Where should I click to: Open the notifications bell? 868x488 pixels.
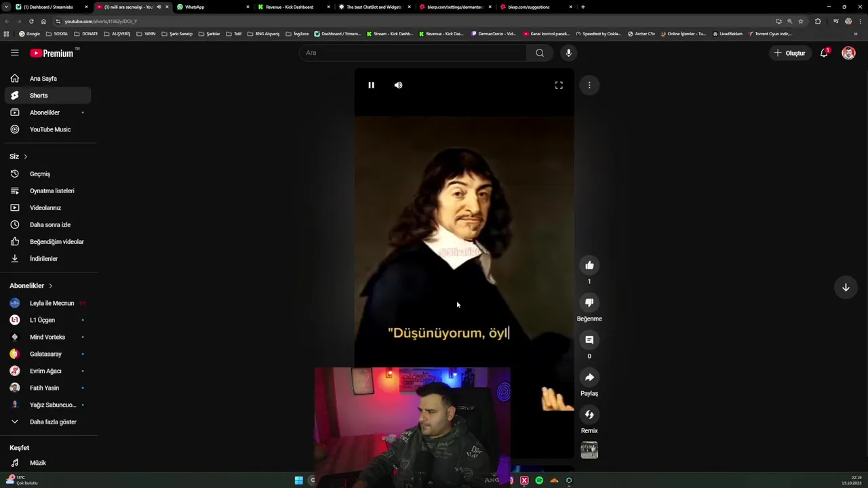825,53
